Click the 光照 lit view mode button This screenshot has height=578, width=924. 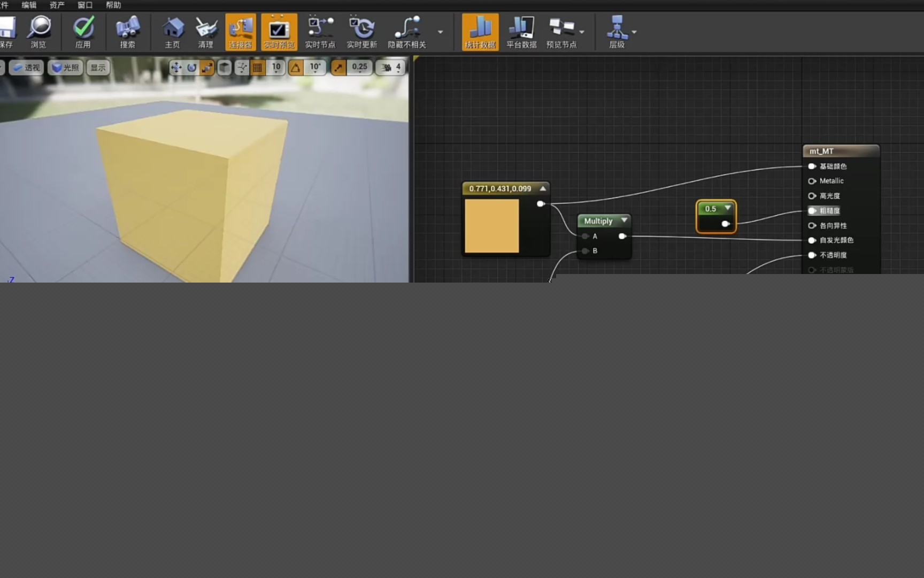pyautogui.click(x=65, y=67)
